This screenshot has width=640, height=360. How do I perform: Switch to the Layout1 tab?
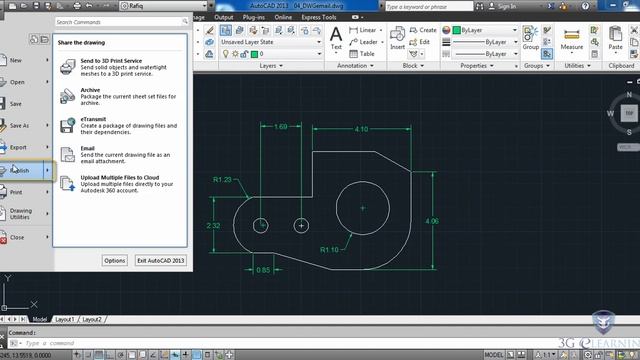pyautogui.click(x=64, y=319)
